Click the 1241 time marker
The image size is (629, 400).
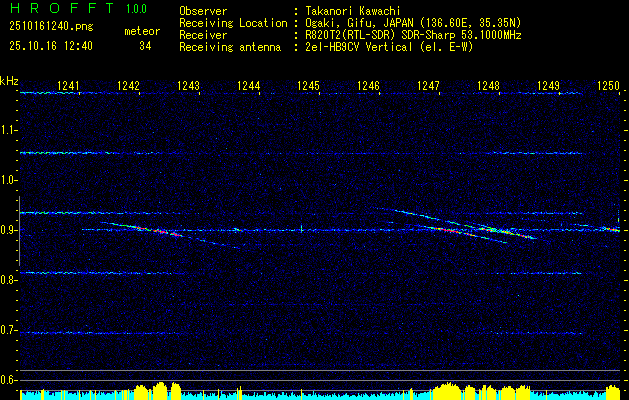(68, 85)
